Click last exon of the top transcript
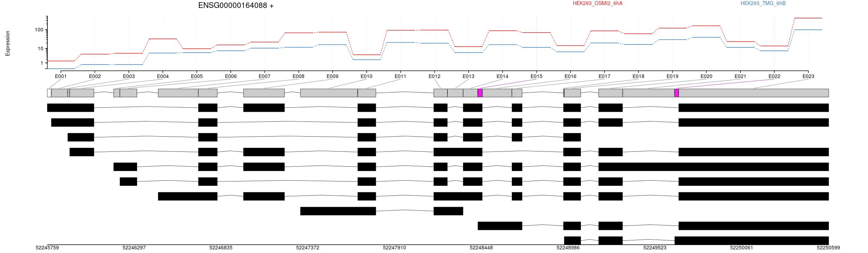868x253 pixels. [x=754, y=108]
